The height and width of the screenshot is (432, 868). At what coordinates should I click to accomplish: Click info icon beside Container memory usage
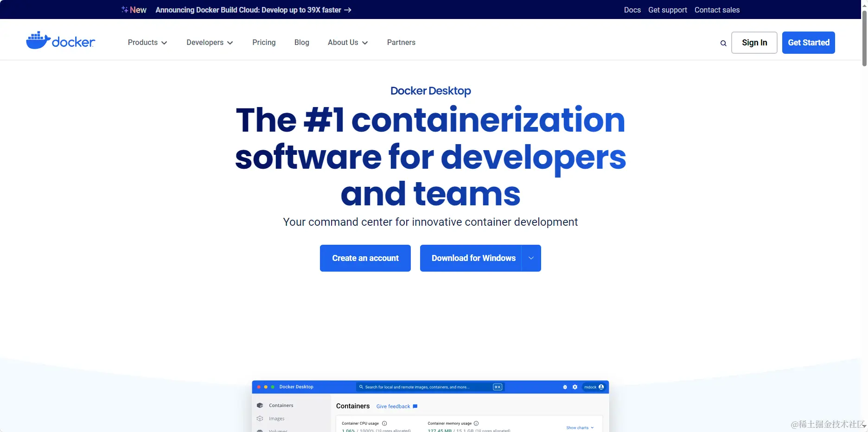[x=476, y=423]
